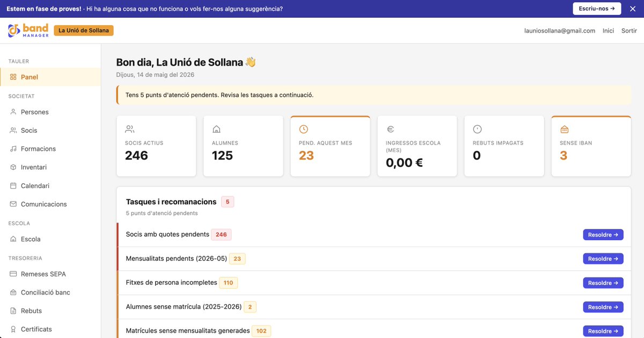Open the Sense IBAN 3 card
Image resolution: width=644 pixels, height=338 pixels.
coord(590,146)
